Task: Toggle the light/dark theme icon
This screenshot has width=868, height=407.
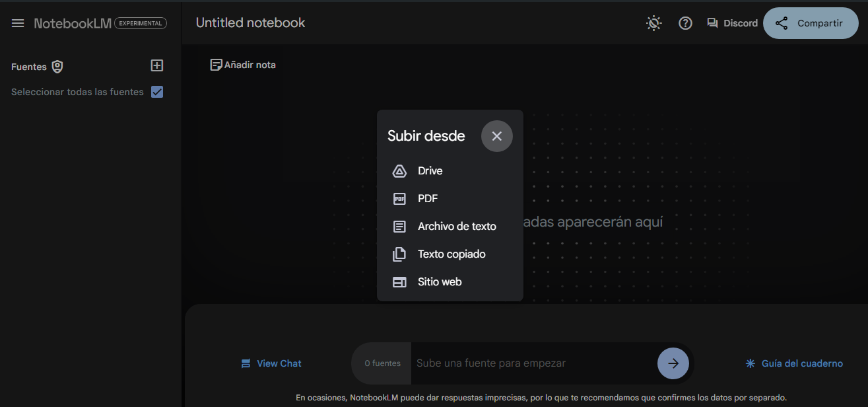Action: (x=653, y=23)
